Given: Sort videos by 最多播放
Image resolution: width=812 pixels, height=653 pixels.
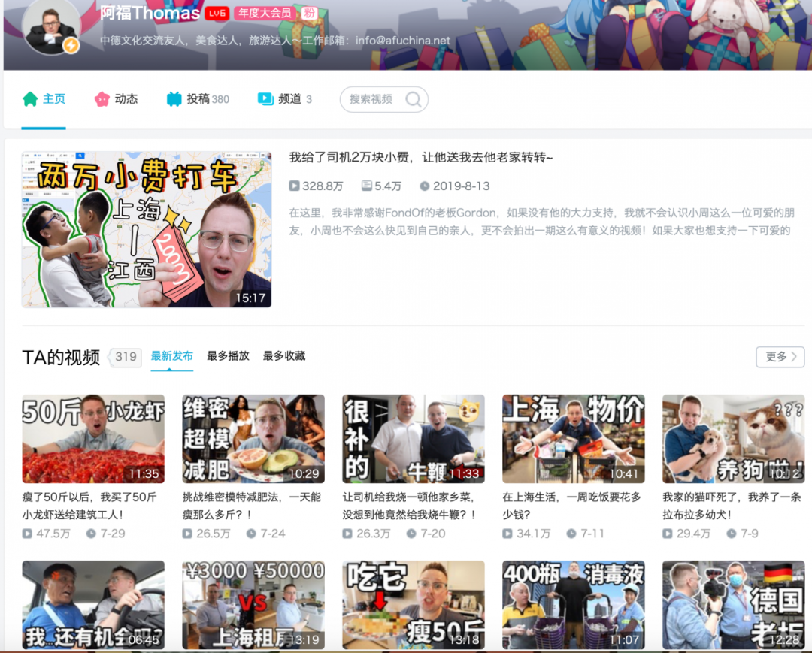Looking at the screenshot, I should click(229, 356).
